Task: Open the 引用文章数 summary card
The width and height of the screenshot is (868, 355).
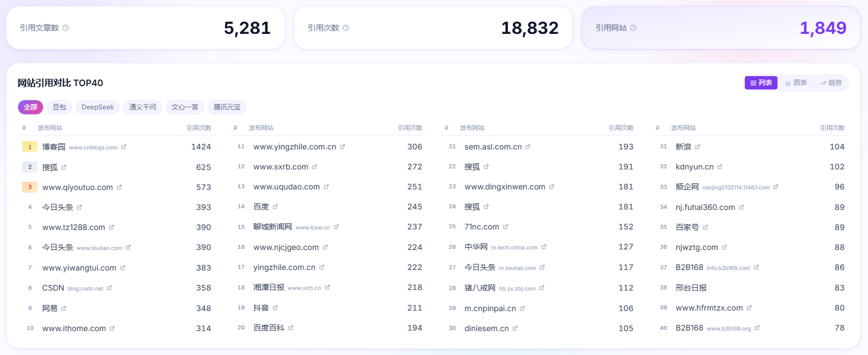Action: click(x=145, y=28)
